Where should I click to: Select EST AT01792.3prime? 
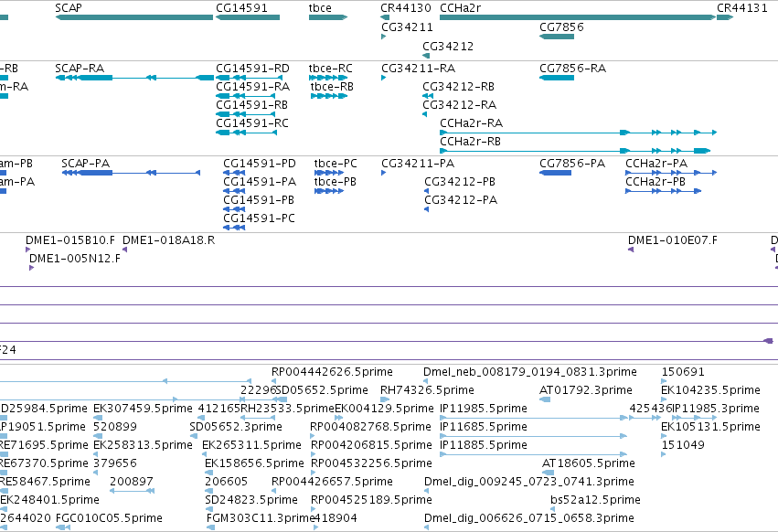(x=586, y=390)
